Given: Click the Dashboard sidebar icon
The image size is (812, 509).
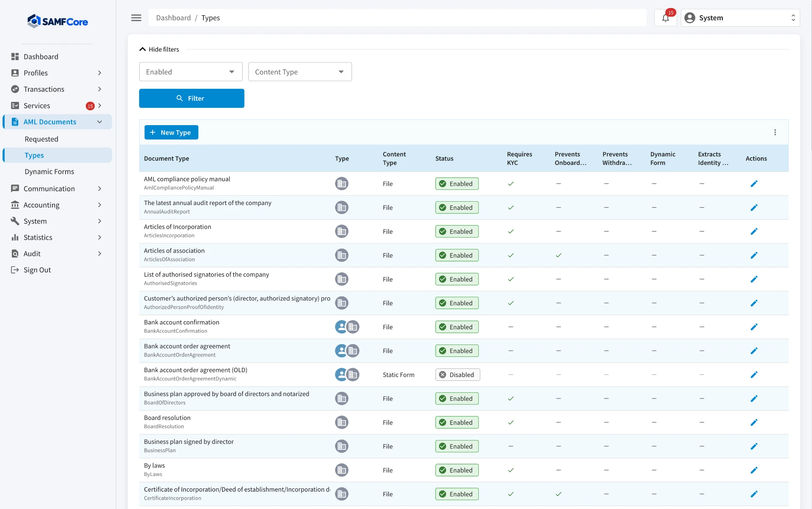Looking at the screenshot, I should tap(15, 57).
